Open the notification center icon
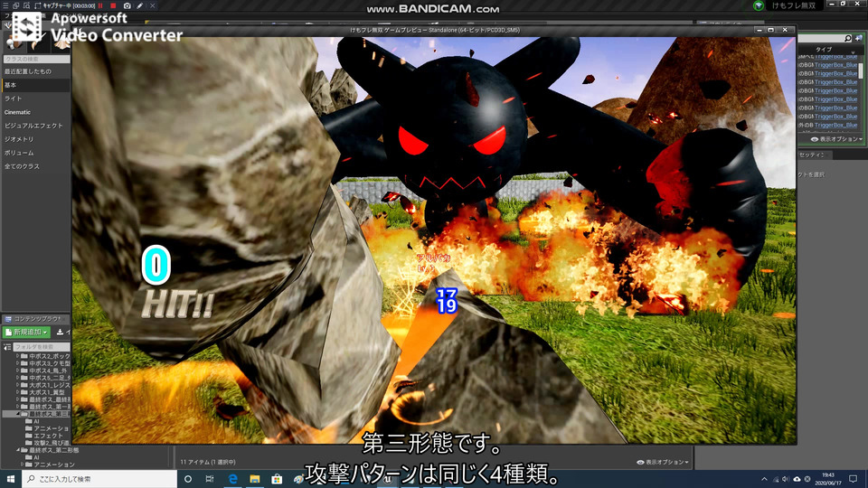The width and height of the screenshot is (868, 488). pos(854,479)
